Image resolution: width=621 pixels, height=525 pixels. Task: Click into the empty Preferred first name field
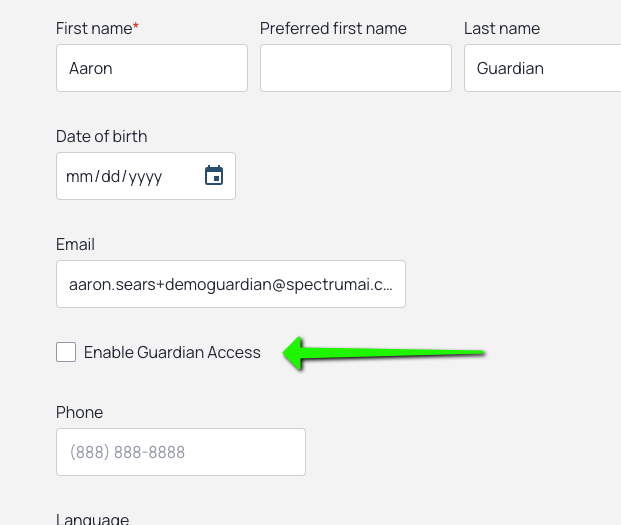tap(356, 68)
